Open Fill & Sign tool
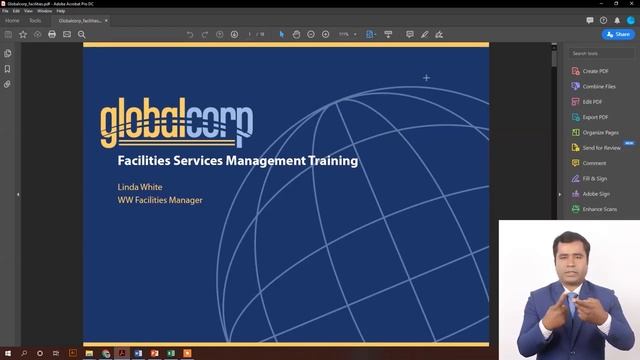Viewport: 640px width, 360px height. coord(589,179)
